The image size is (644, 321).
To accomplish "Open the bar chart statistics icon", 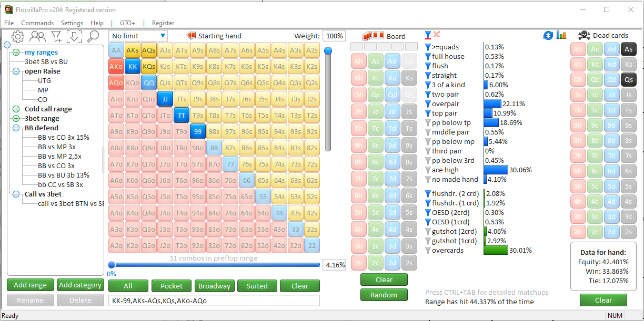I will (x=561, y=35).
